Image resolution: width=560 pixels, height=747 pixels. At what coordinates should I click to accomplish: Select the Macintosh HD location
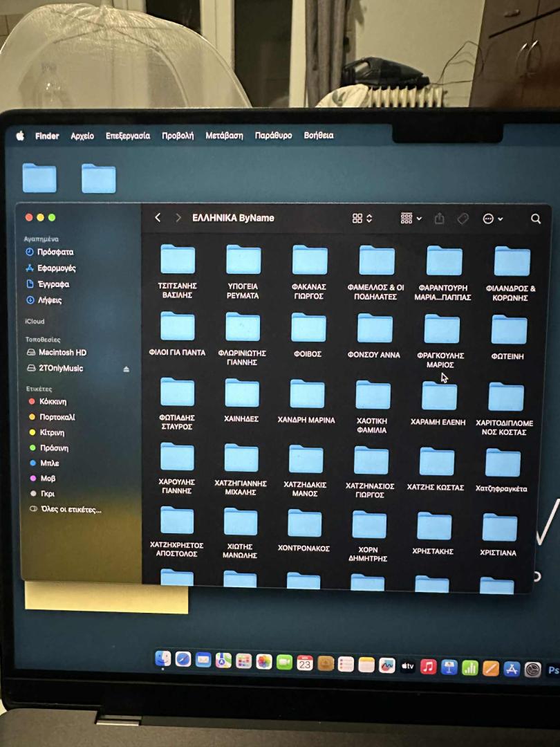tap(62, 353)
